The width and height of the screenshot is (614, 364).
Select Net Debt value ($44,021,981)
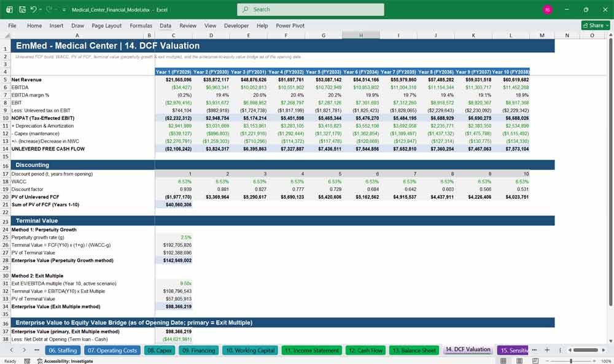[174, 339]
